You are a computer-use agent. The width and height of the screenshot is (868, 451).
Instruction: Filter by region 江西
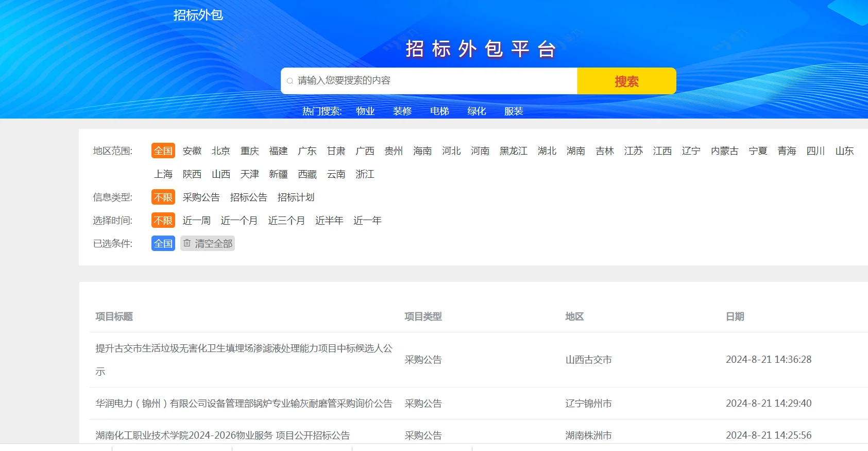coord(662,151)
